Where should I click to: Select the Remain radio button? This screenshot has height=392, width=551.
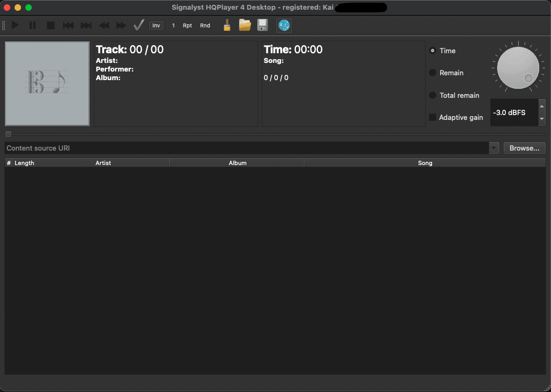point(433,73)
